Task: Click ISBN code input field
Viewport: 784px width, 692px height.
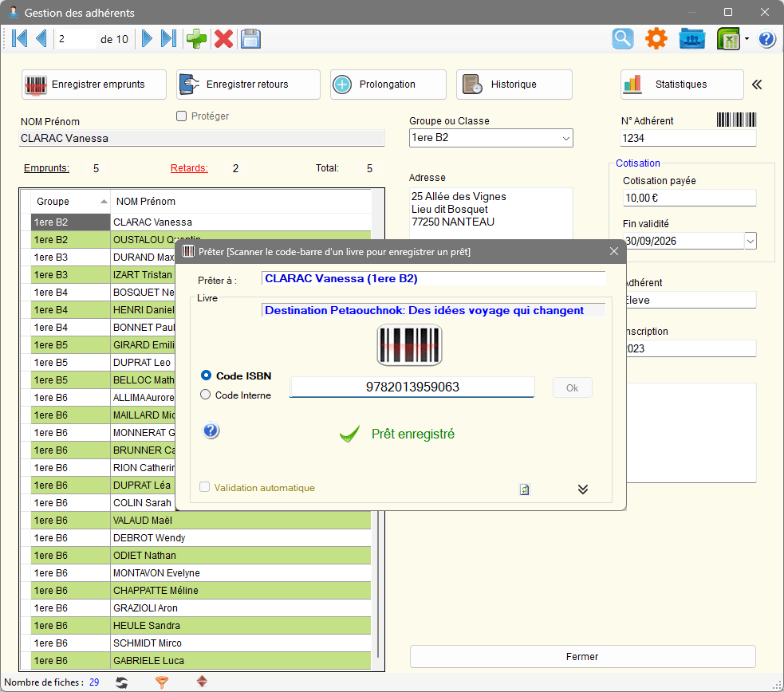Action: [x=412, y=387]
